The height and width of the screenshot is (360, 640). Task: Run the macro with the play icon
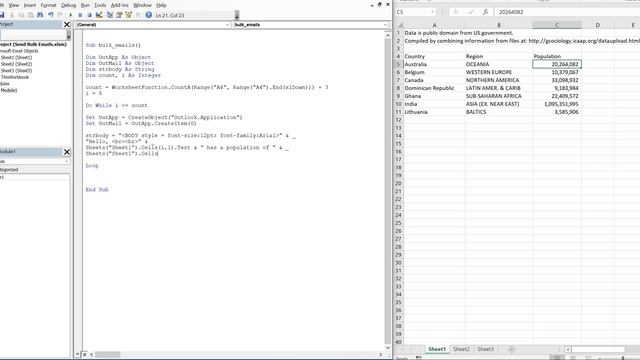71,15
